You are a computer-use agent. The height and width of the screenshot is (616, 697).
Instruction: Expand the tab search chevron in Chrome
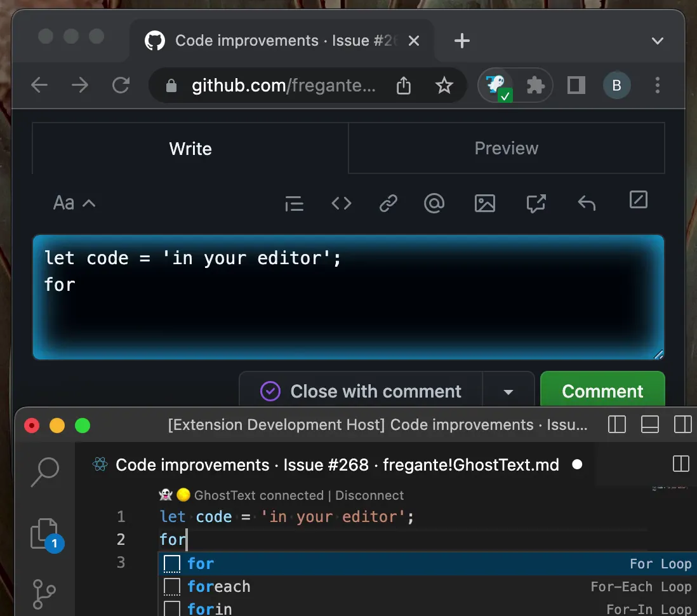pyautogui.click(x=657, y=41)
